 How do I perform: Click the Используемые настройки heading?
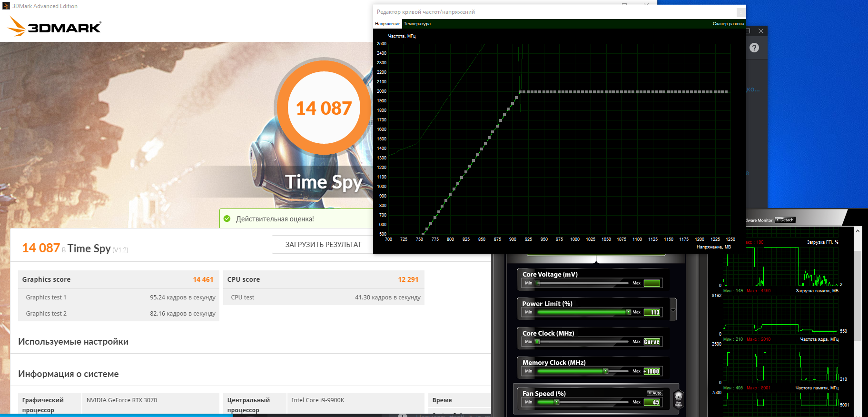(x=73, y=342)
